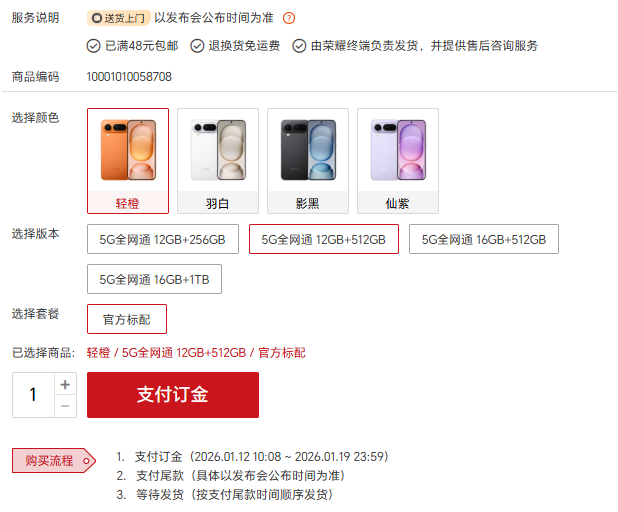Click the checkmark icon beside 由荣耀终端负责发货

(299, 46)
